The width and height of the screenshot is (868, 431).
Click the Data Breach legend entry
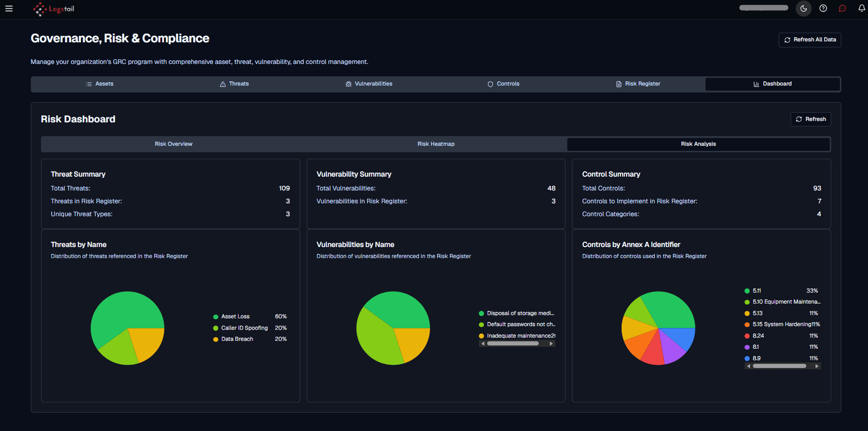[x=250, y=339]
